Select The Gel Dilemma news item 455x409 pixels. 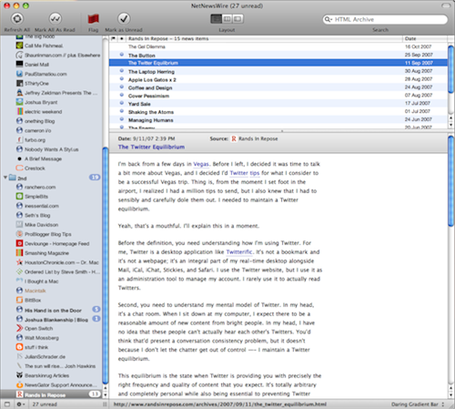click(278, 47)
